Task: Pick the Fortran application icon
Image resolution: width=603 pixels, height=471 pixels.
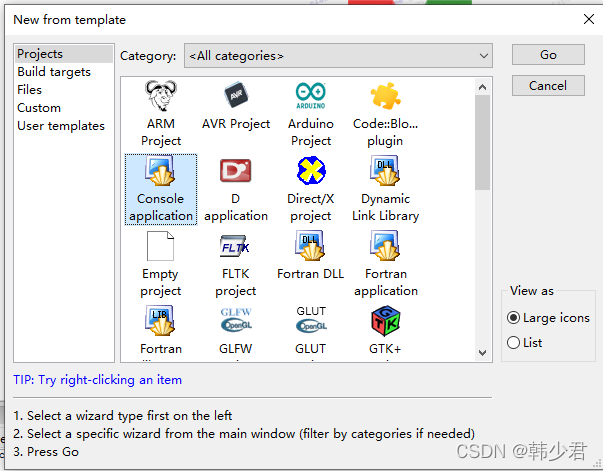Action: [385, 245]
